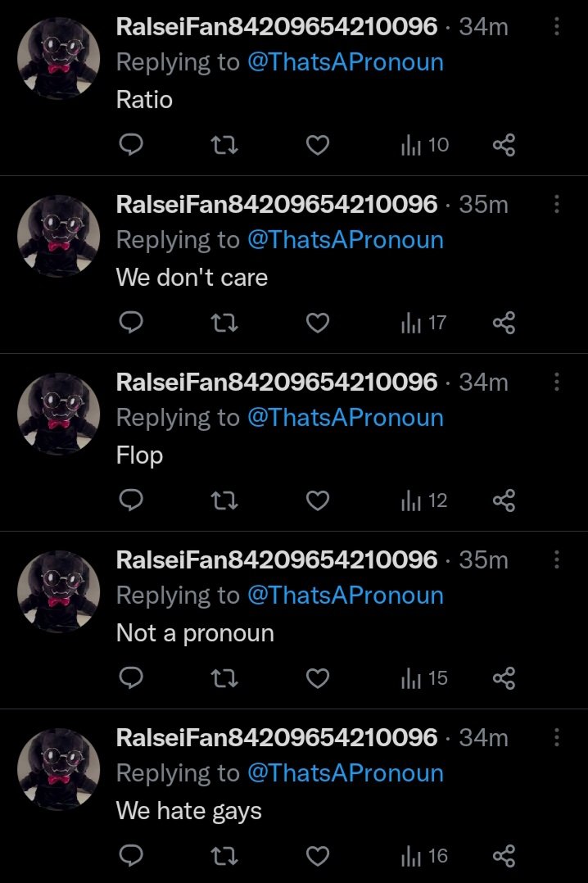Like the "Flop" tweet
Screen dimensions: 588x883
click(318, 500)
